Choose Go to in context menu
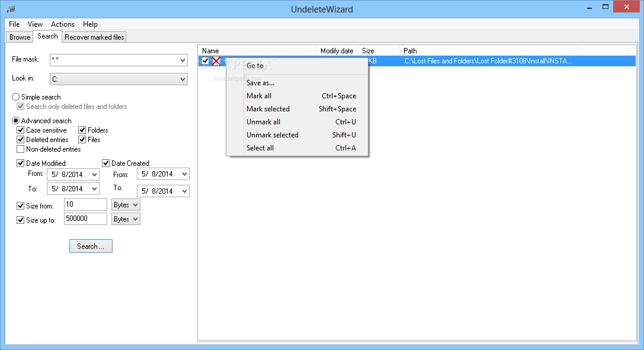 point(297,66)
